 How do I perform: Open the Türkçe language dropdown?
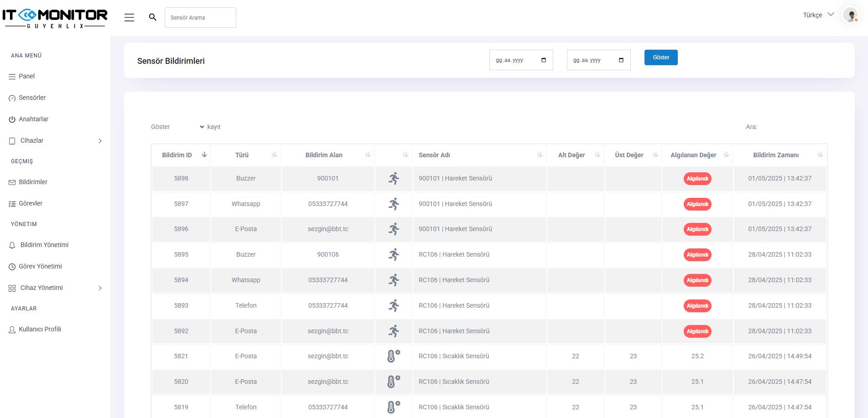tap(818, 15)
